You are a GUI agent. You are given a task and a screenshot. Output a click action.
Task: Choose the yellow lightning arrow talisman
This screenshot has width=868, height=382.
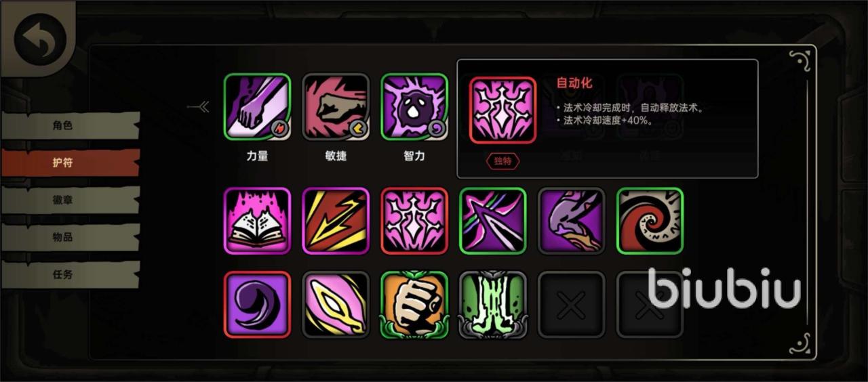coord(336,221)
